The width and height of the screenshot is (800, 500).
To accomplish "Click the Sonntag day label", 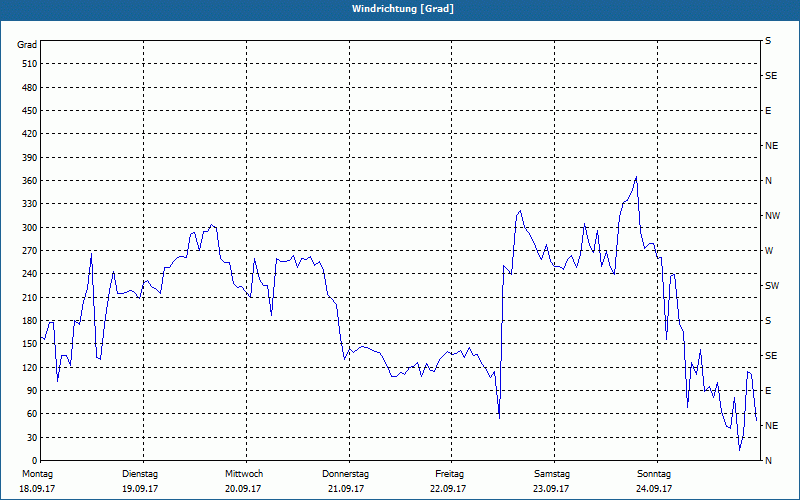I will [x=654, y=474].
